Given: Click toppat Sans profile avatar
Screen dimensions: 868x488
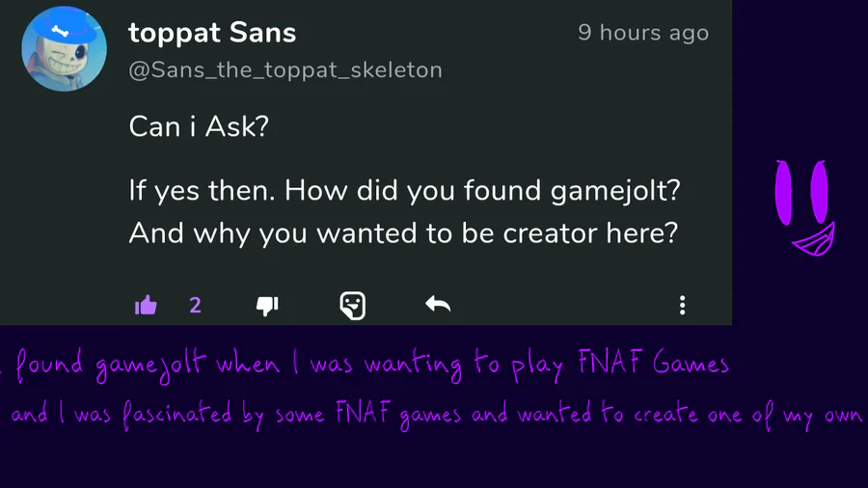Looking at the screenshot, I should click(64, 47).
